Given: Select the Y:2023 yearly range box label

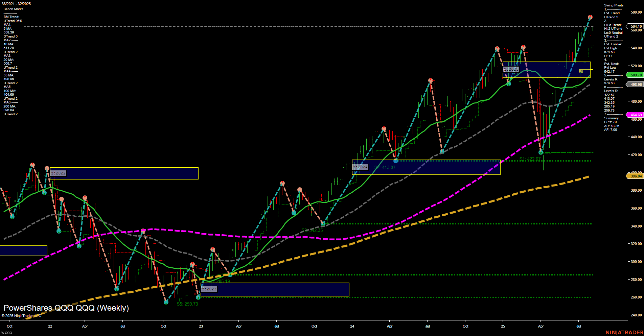Looking at the screenshot, I should [x=209, y=289].
